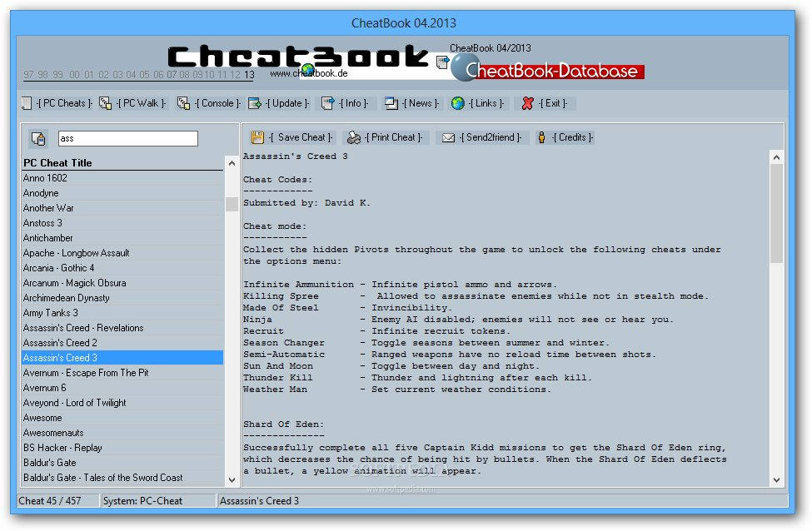
Task: Select 'Awesomenauts'
Action: (x=122, y=433)
